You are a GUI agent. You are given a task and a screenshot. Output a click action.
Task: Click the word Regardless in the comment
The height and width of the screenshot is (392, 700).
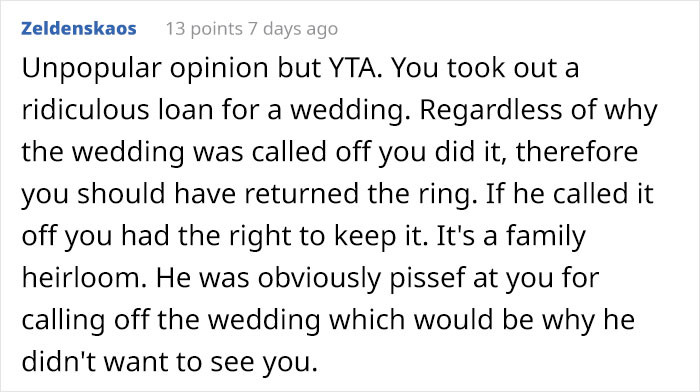pyautogui.click(x=491, y=111)
